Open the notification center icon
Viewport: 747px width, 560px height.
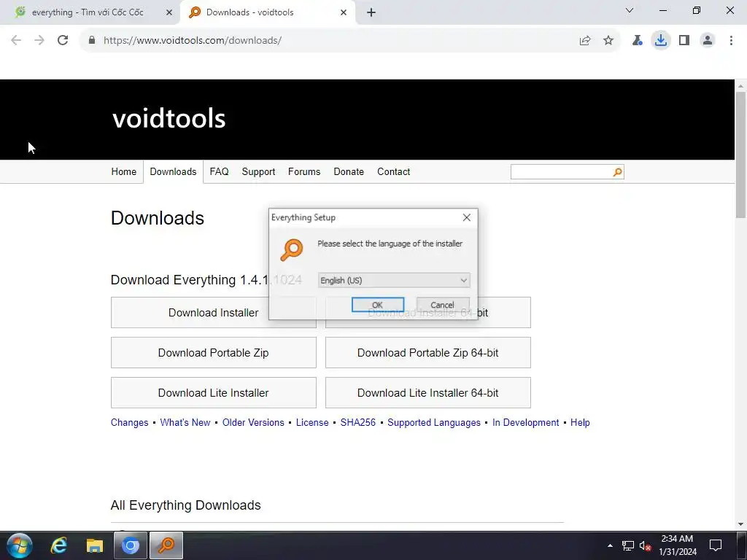[716, 545]
